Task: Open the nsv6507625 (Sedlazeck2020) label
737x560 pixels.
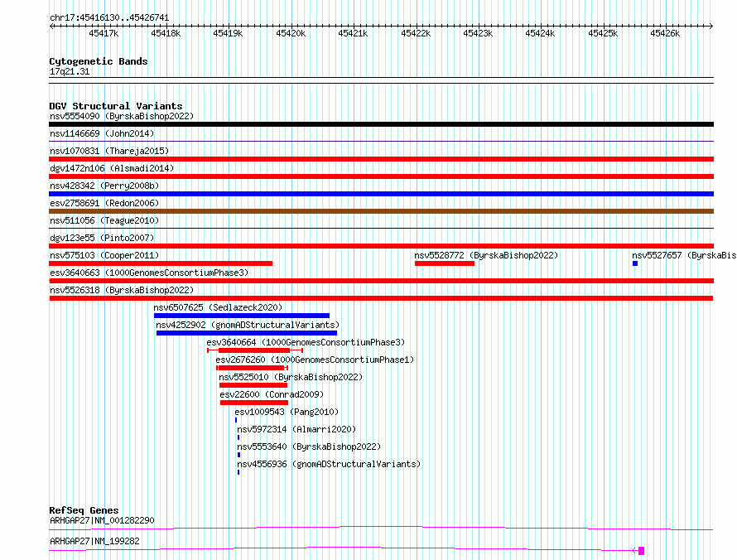Action: pos(218,307)
